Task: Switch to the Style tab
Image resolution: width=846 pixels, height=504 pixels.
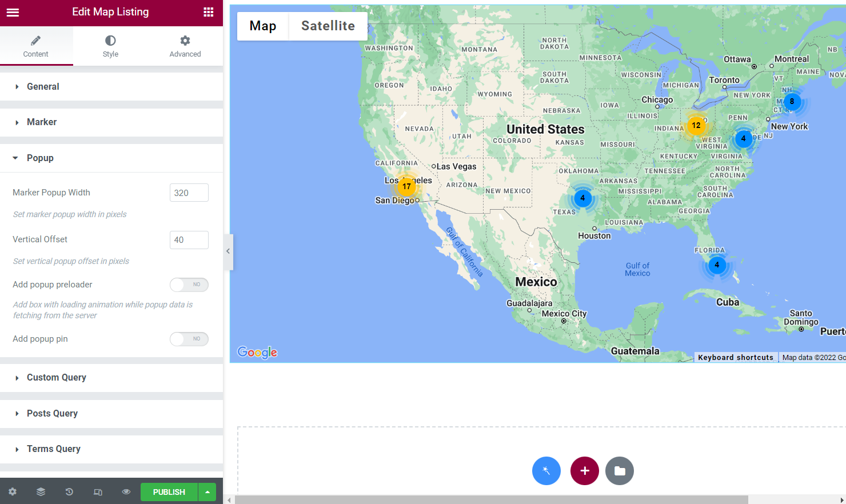Action: (110, 46)
